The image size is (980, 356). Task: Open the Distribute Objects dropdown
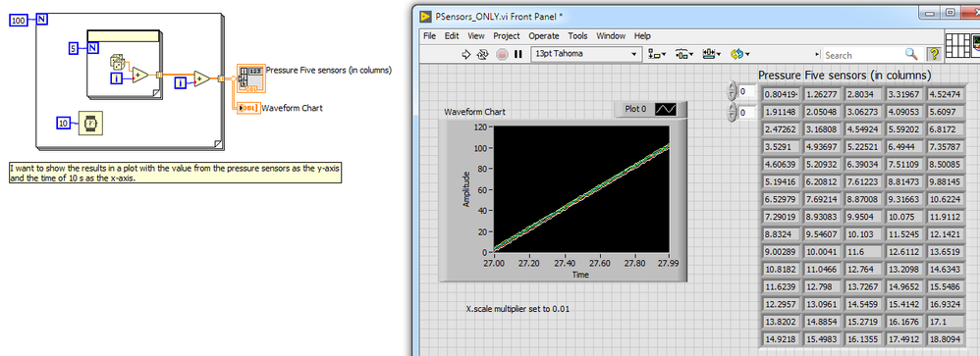point(684,54)
